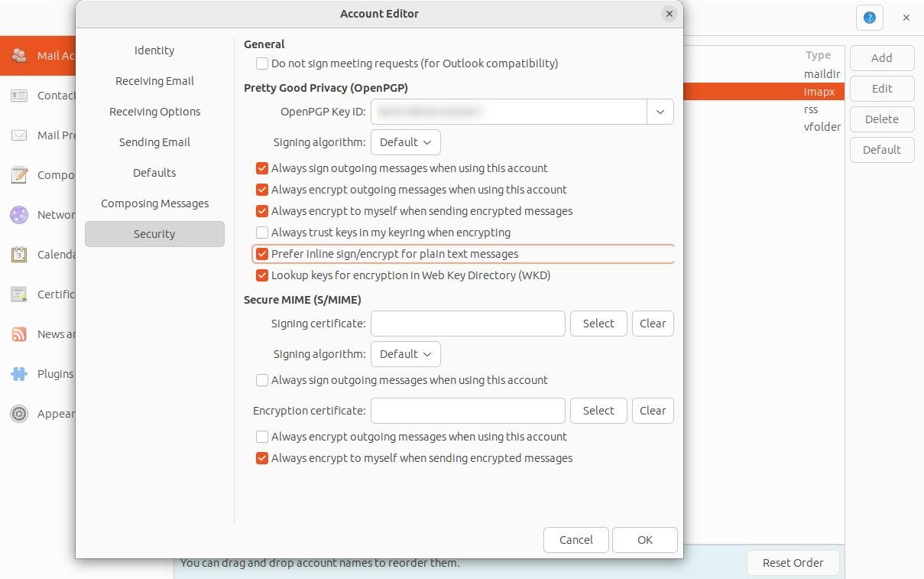Switch to the Identity section
Viewport: 924px width, 579px height.
154,50
